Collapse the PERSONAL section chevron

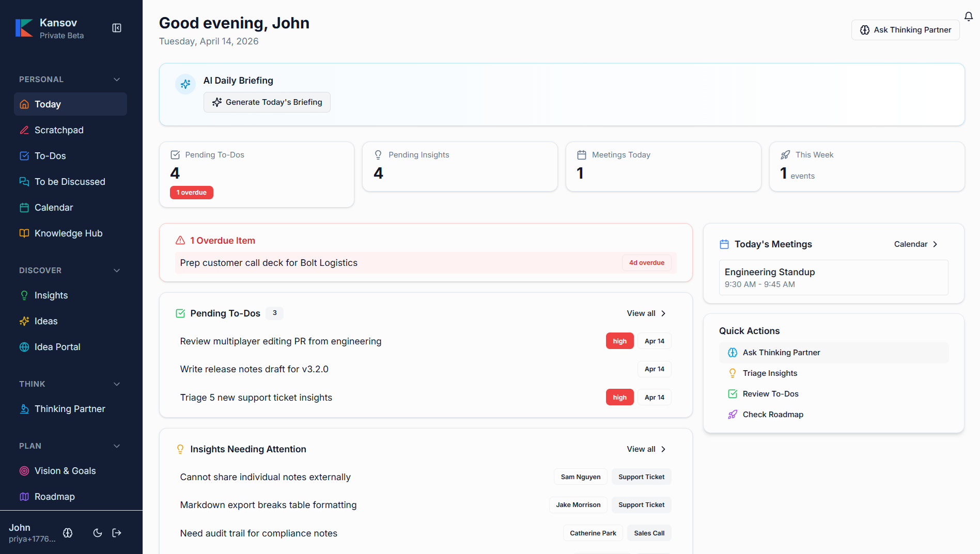coord(116,79)
